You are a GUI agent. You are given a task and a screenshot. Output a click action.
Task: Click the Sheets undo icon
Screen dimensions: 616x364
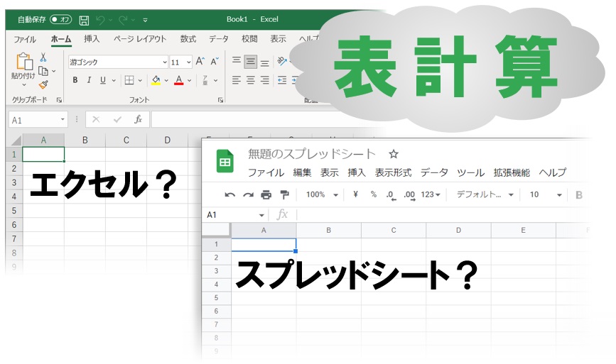pyautogui.click(x=229, y=195)
